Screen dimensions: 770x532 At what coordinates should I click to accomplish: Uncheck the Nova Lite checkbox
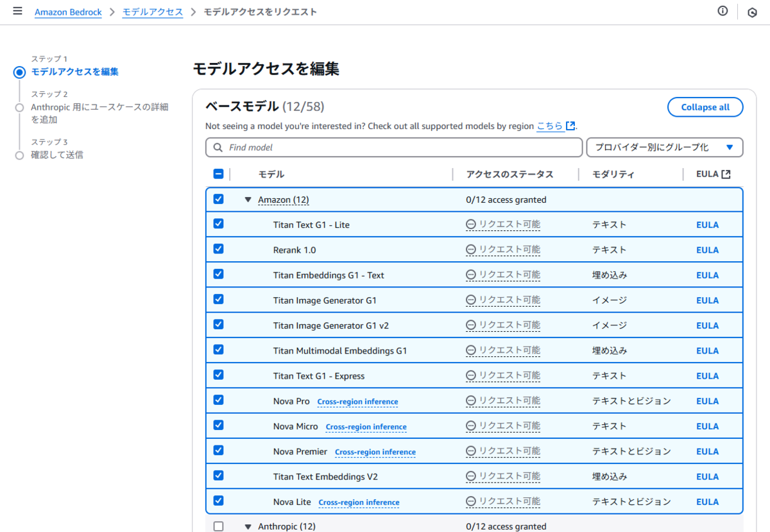218,501
